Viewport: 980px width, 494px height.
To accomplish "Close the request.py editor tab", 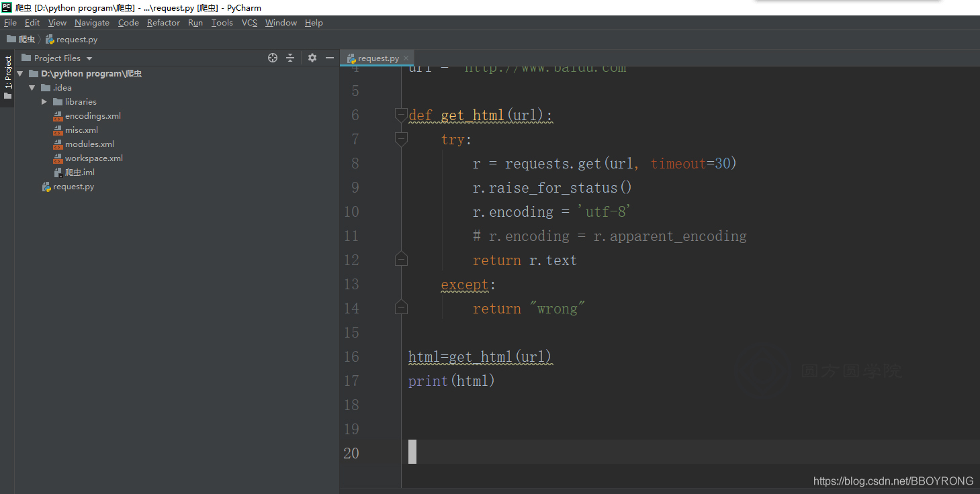I will 406,58.
